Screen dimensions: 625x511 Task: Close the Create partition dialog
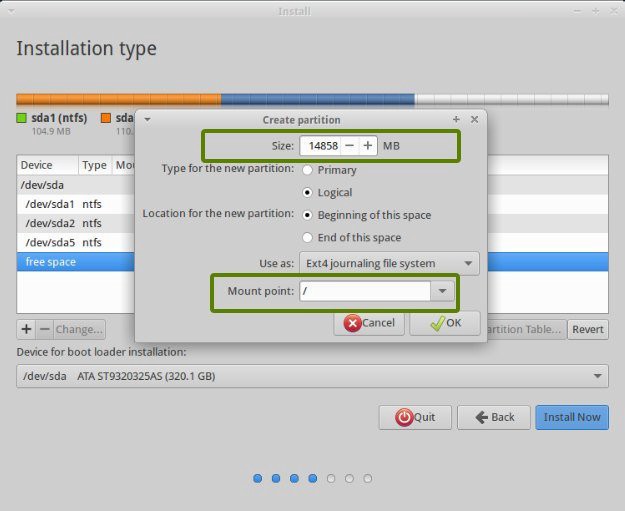474,119
